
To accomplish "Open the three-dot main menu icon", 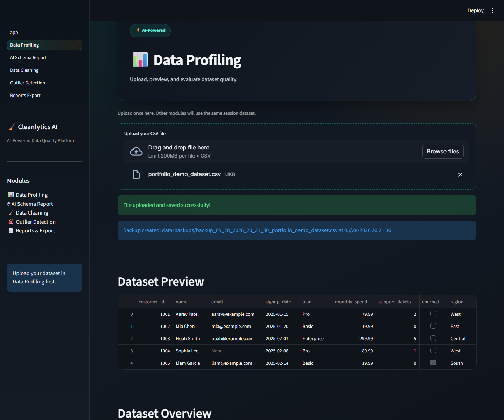I will coord(493,10).
